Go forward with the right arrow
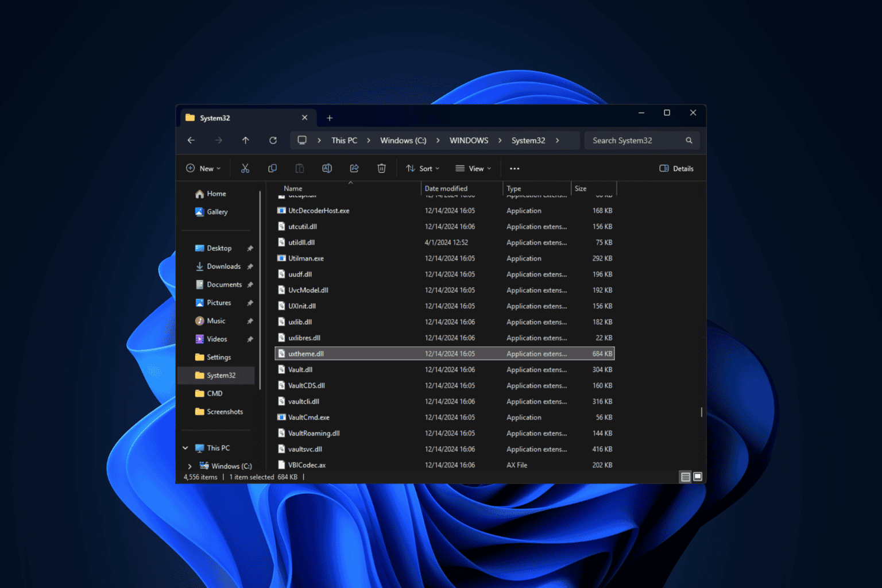This screenshot has height=588, width=882. pyautogui.click(x=218, y=140)
